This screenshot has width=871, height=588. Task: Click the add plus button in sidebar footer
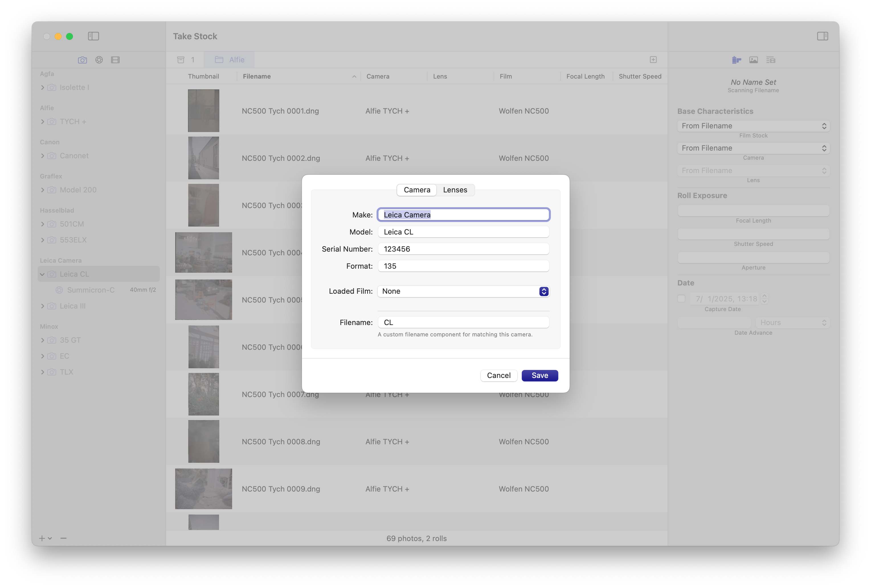pos(42,538)
